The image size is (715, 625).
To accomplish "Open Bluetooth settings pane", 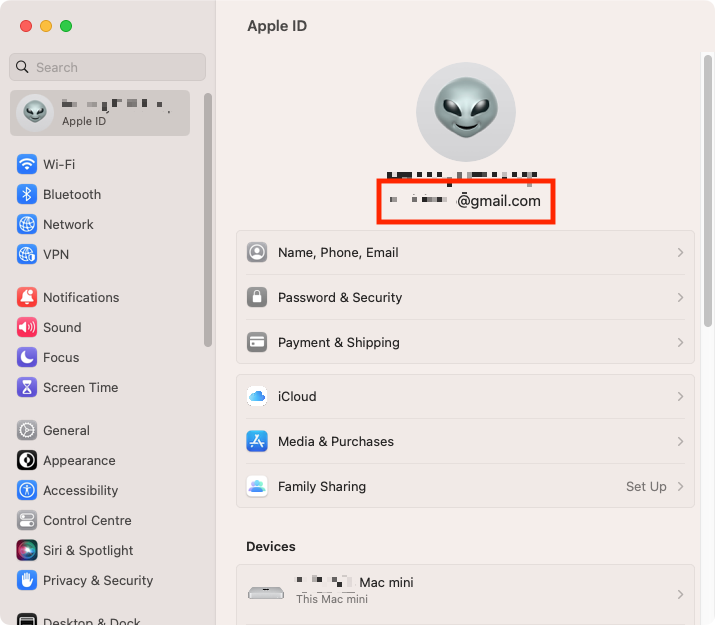I will tap(72, 194).
